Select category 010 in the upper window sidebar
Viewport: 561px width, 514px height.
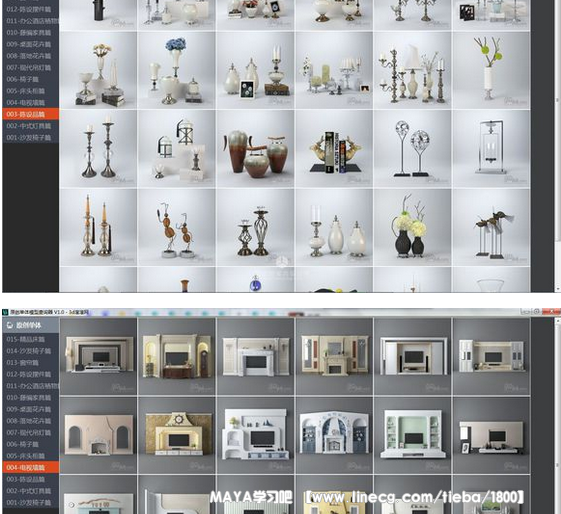(x=31, y=33)
